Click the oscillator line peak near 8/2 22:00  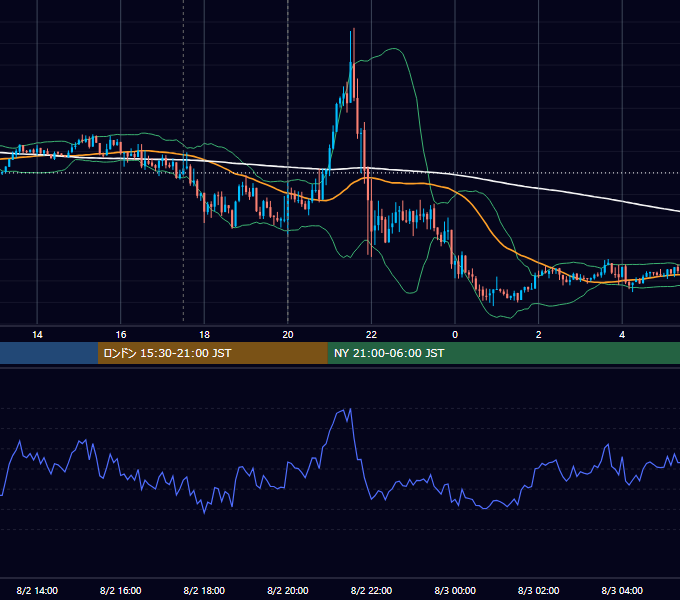(350, 409)
